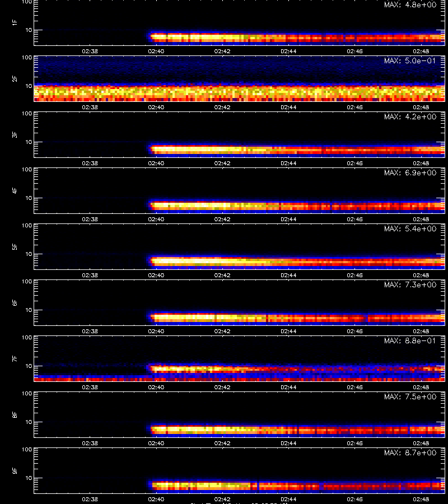Image resolution: width=448 pixels, height=504 pixels.
Task: Click the 02:48 tick below the 6F panel
Action: (421, 331)
